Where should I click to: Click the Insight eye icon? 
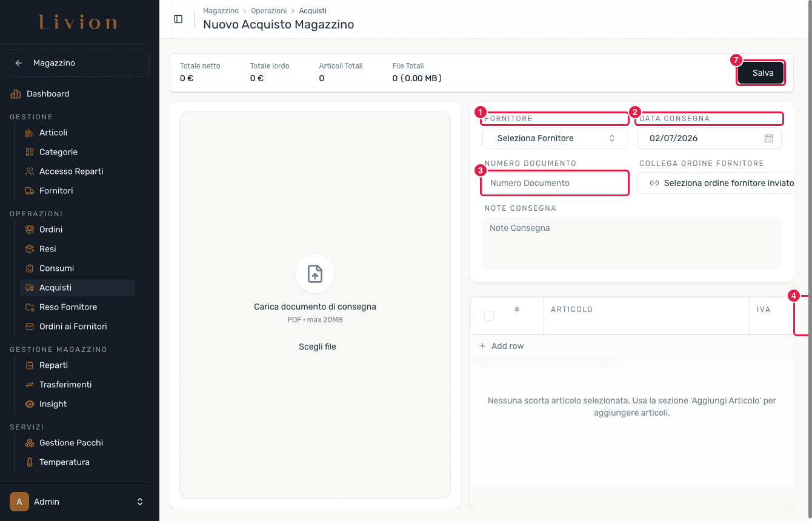tap(29, 404)
